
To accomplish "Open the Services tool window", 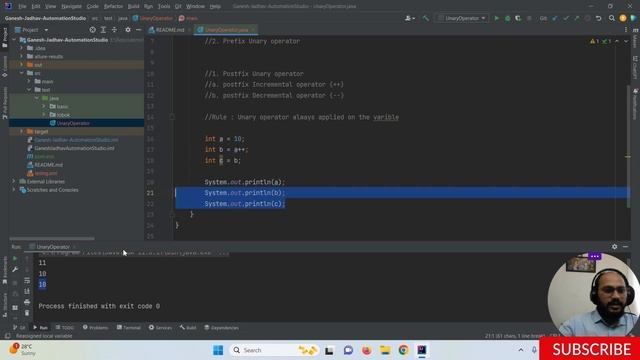I will point(160,327).
